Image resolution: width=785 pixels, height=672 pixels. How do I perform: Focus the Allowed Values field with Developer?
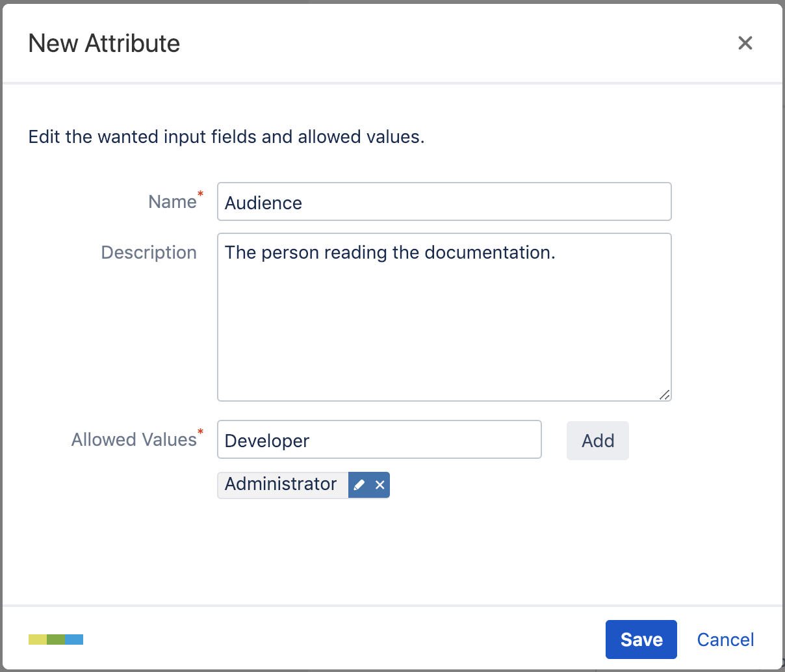[379, 440]
